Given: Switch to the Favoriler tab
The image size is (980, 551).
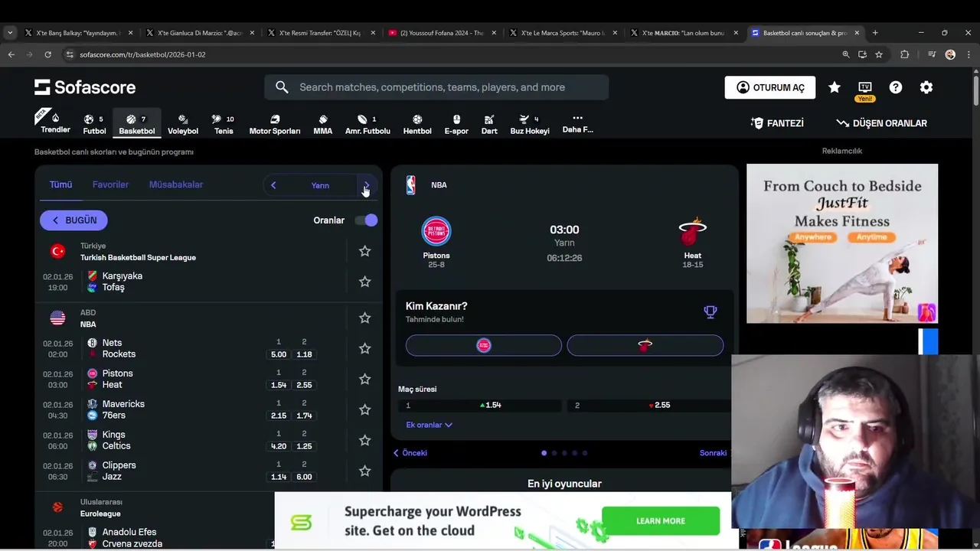Looking at the screenshot, I should (110, 184).
